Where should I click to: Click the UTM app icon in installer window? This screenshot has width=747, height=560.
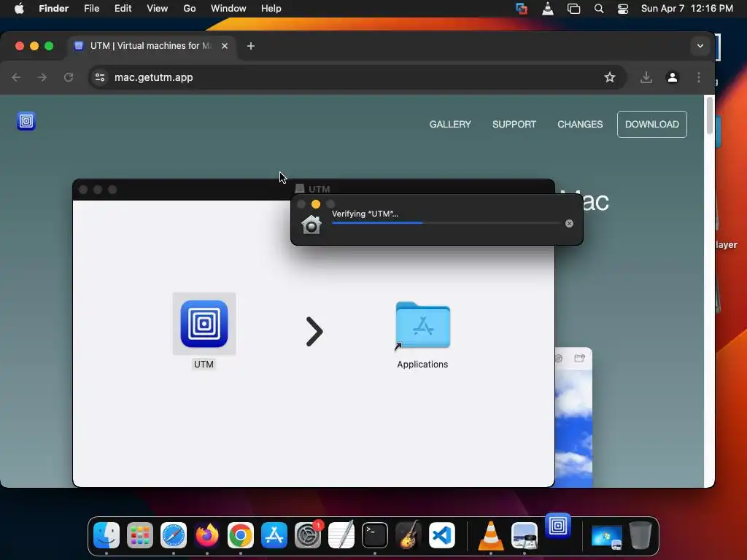[204, 324]
